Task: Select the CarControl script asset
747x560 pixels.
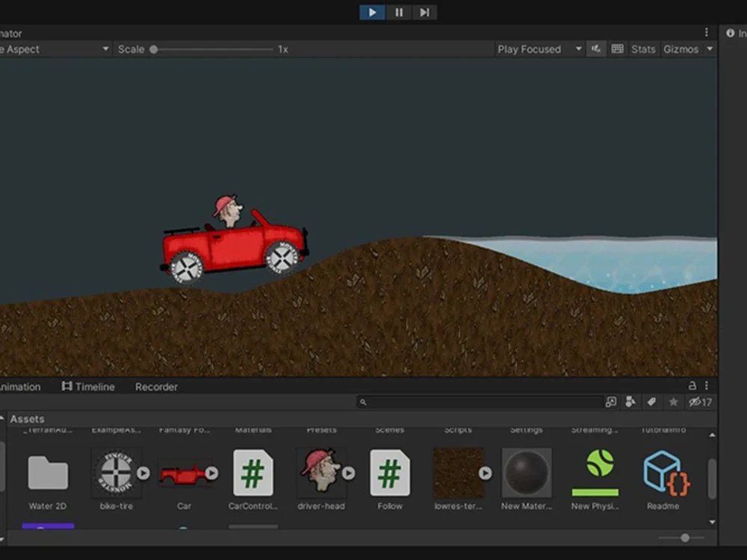Action: (253, 473)
